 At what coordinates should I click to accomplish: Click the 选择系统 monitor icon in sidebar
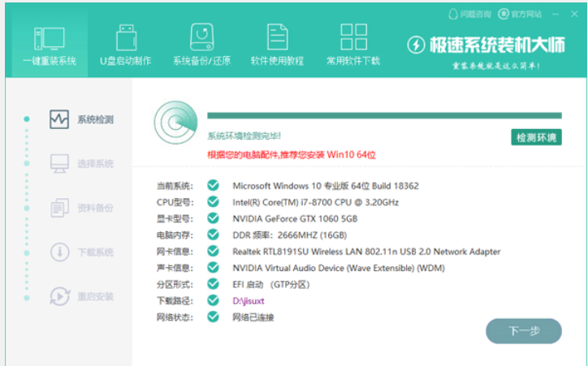[59, 163]
